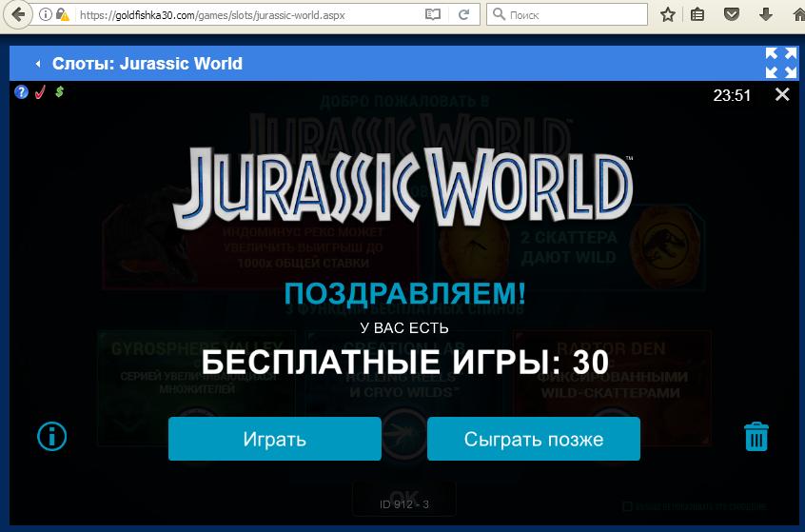Click the Слоты: Jurassic World title
The image size is (805, 532).
tap(147, 64)
